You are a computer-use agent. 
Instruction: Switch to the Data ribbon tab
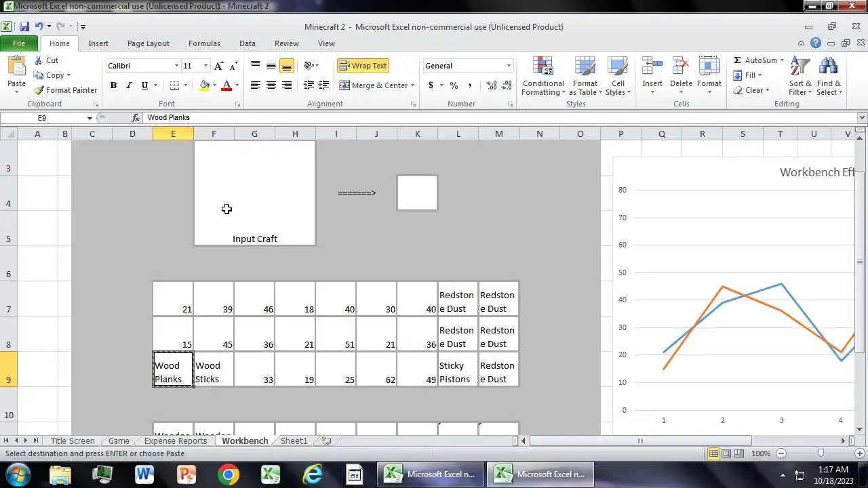[x=248, y=43]
